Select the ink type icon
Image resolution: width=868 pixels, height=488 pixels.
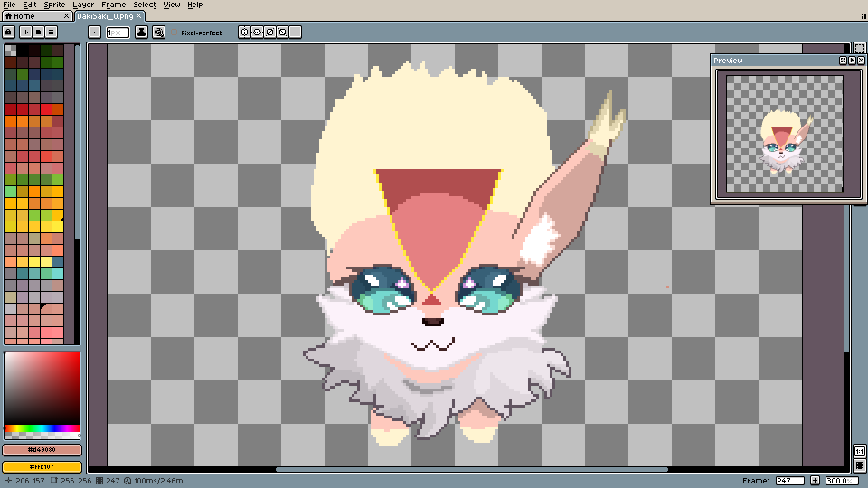click(142, 32)
